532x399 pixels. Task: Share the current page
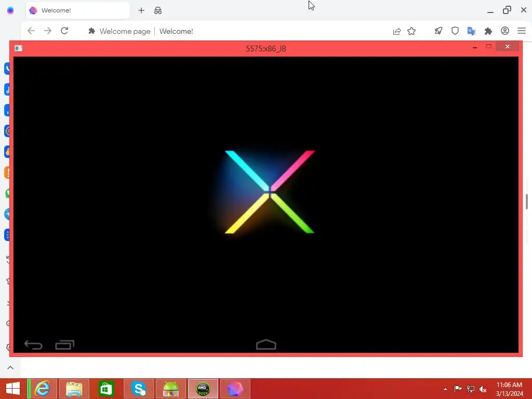pyautogui.click(x=396, y=31)
